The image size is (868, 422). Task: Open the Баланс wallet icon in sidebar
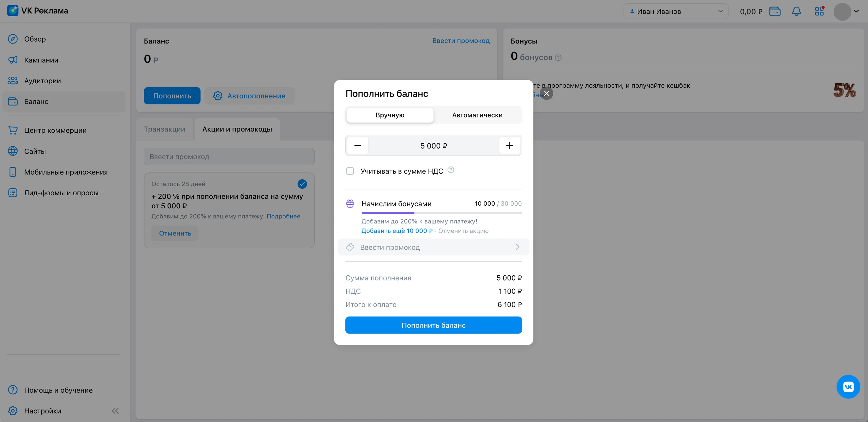13,101
